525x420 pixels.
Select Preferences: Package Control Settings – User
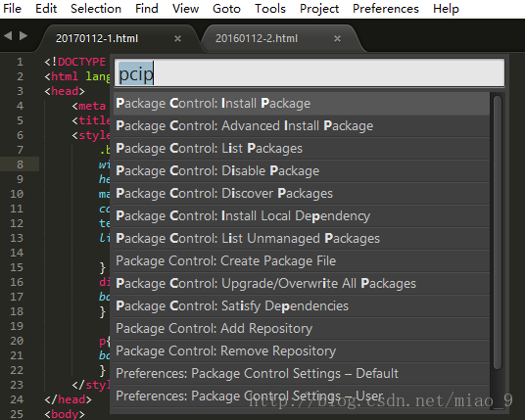pos(302,396)
